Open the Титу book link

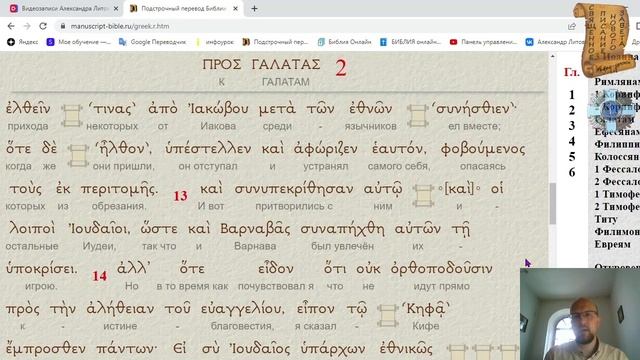click(606, 219)
